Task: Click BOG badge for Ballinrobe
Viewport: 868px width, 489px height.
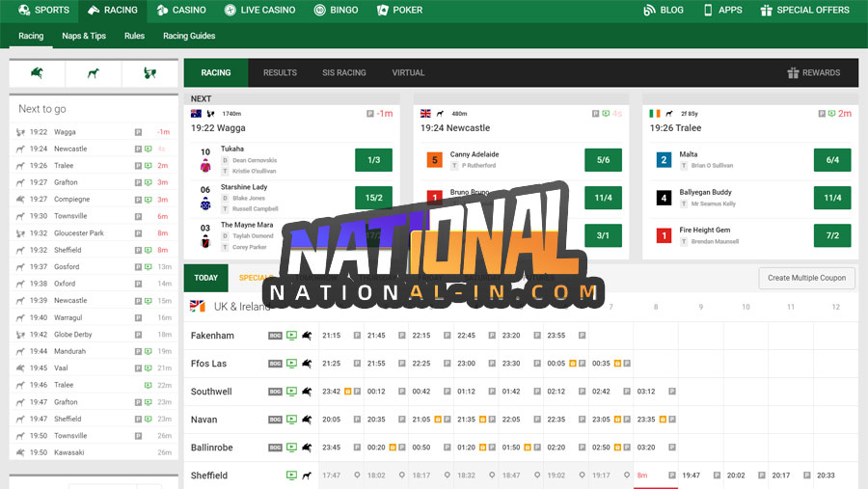Action: click(x=275, y=448)
